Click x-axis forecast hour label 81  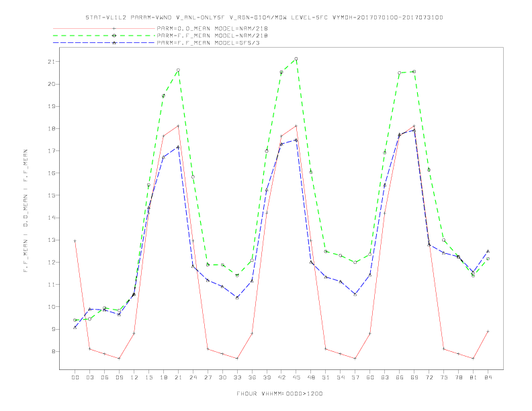click(474, 377)
